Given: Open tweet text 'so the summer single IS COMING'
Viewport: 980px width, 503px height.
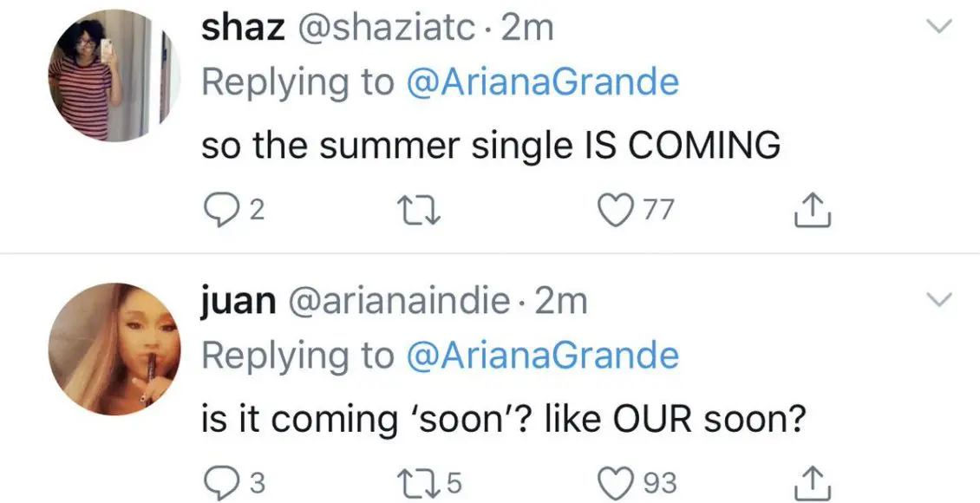Looking at the screenshot, I should [x=490, y=147].
